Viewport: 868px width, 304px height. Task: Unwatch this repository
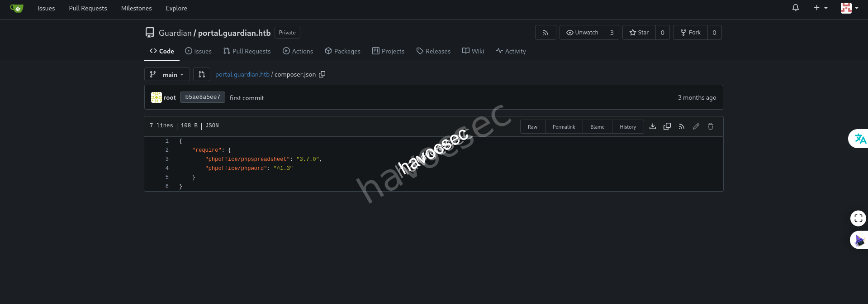(582, 33)
